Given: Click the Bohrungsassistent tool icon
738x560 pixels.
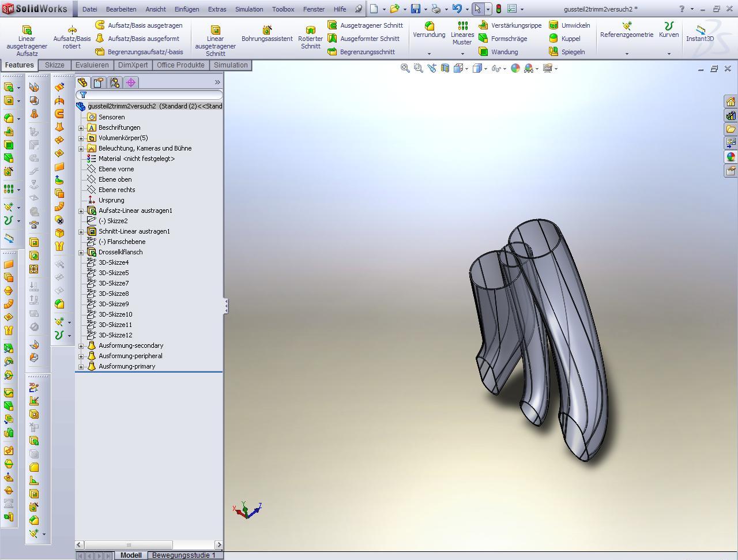Looking at the screenshot, I should (x=267, y=29).
